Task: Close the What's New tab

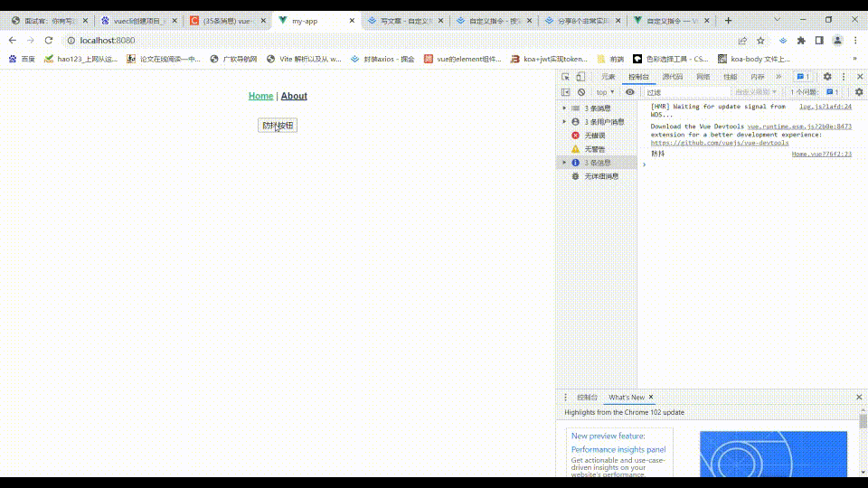Action: tap(651, 397)
